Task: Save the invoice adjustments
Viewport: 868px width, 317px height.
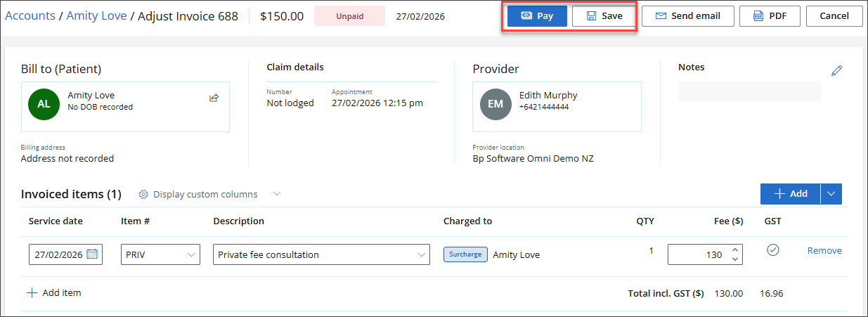Action: click(604, 16)
